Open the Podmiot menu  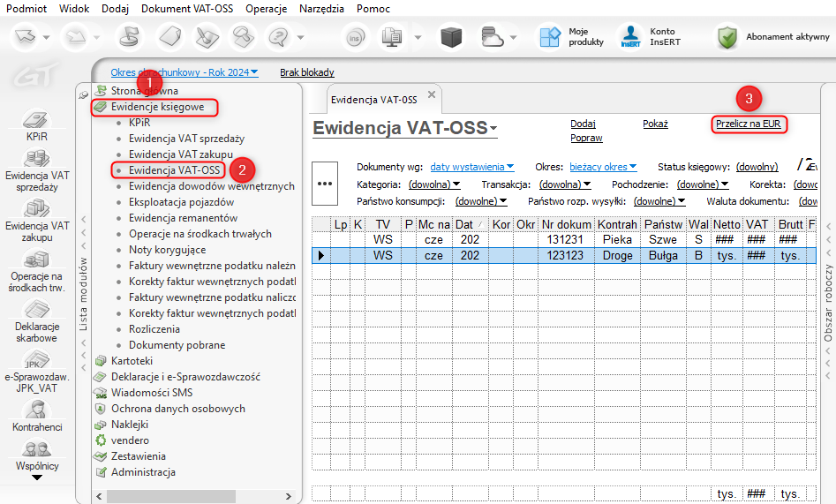[x=26, y=9]
